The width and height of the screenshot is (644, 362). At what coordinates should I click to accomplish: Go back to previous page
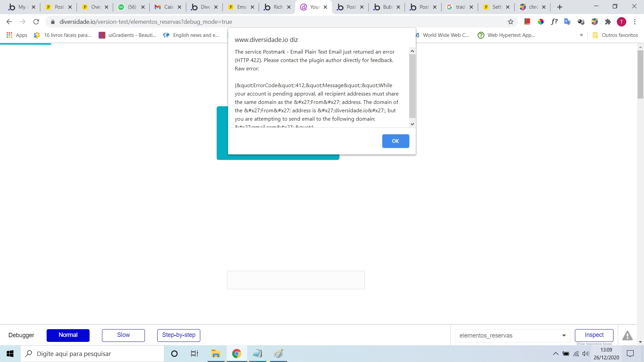click(9, 22)
